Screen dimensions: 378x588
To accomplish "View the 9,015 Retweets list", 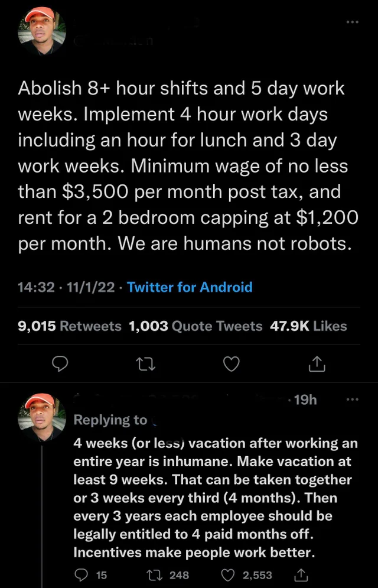I will (x=70, y=326).
